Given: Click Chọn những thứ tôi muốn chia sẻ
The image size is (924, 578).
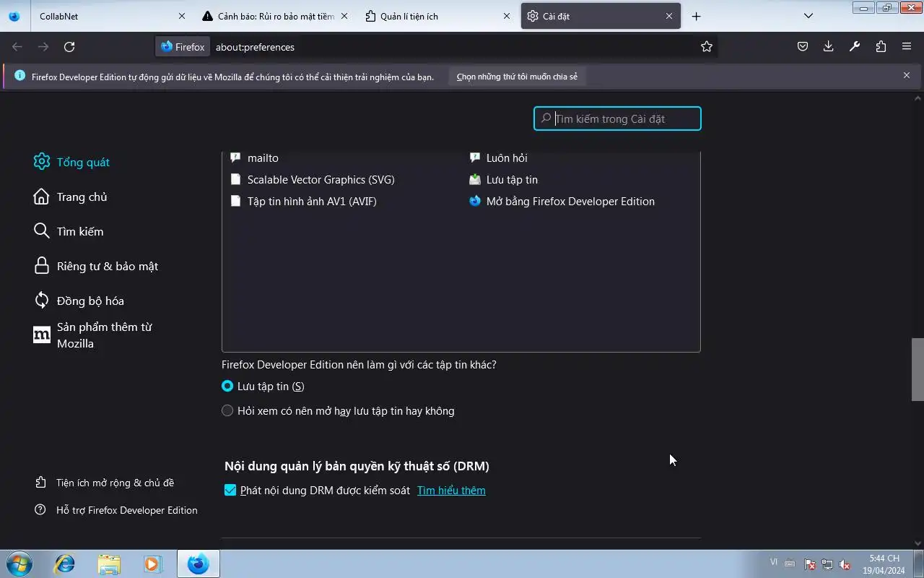Looking at the screenshot, I should coord(517,77).
